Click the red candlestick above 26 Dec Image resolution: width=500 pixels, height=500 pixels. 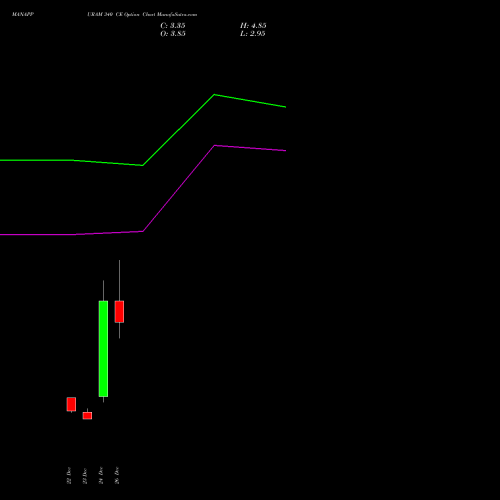(x=119, y=312)
